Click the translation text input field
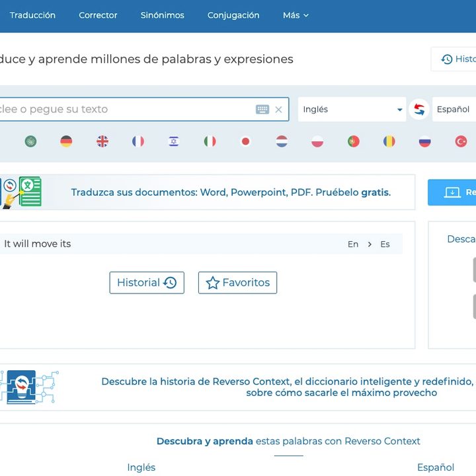 point(126,110)
